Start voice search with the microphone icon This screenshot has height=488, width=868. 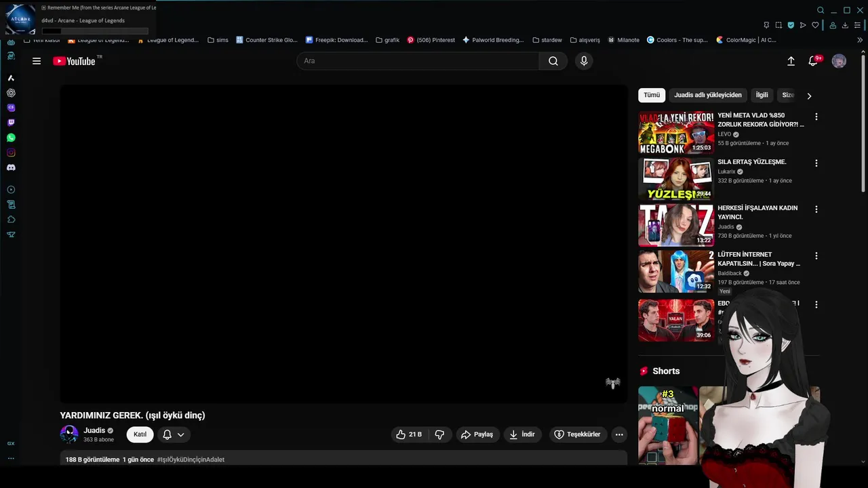click(584, 61)
